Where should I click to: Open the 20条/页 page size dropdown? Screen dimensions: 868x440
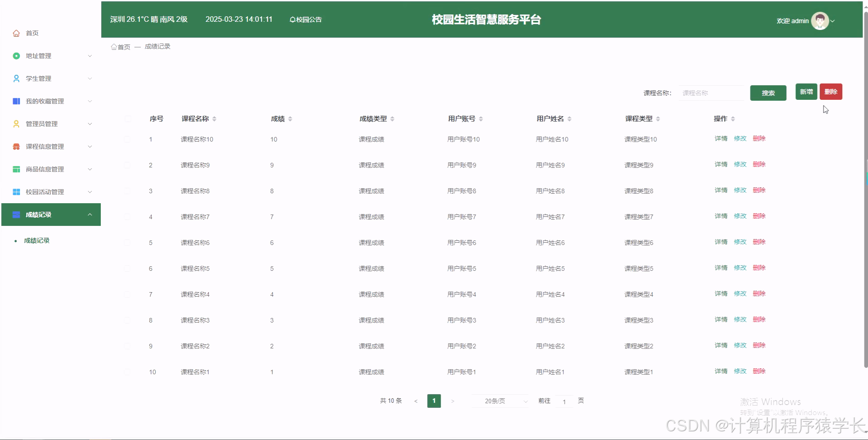[500, 401]
